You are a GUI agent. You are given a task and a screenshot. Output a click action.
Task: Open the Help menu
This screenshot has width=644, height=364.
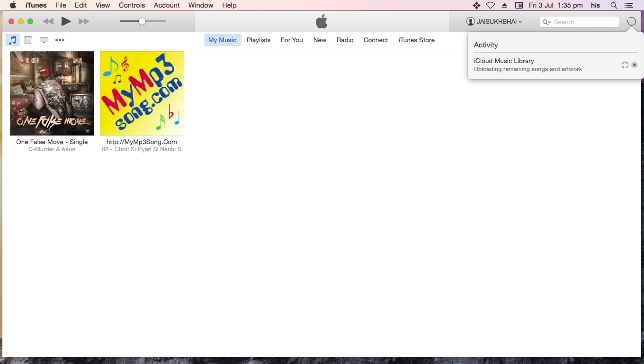pyautogui.click(x=229, y=5)
